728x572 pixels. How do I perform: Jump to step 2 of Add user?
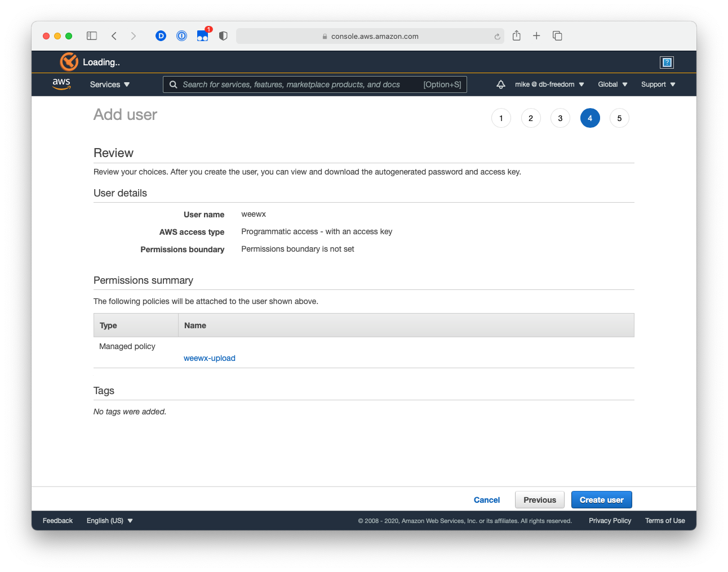coord(531,118)
